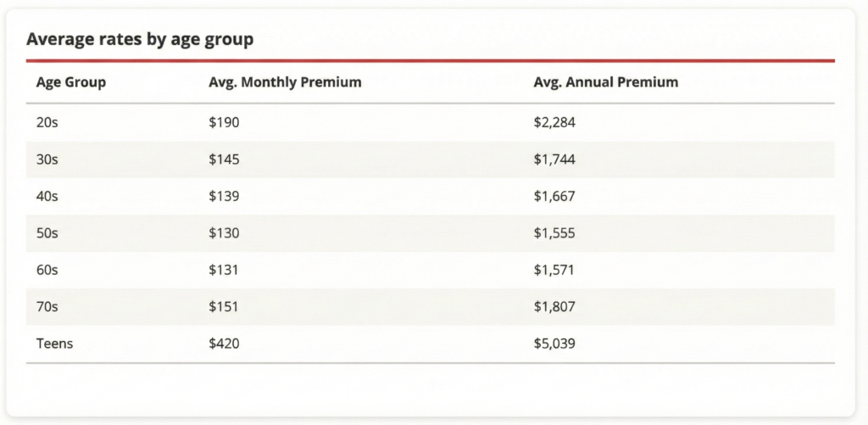
Task: Select the Teens age group cell
Action: (54, 344)
